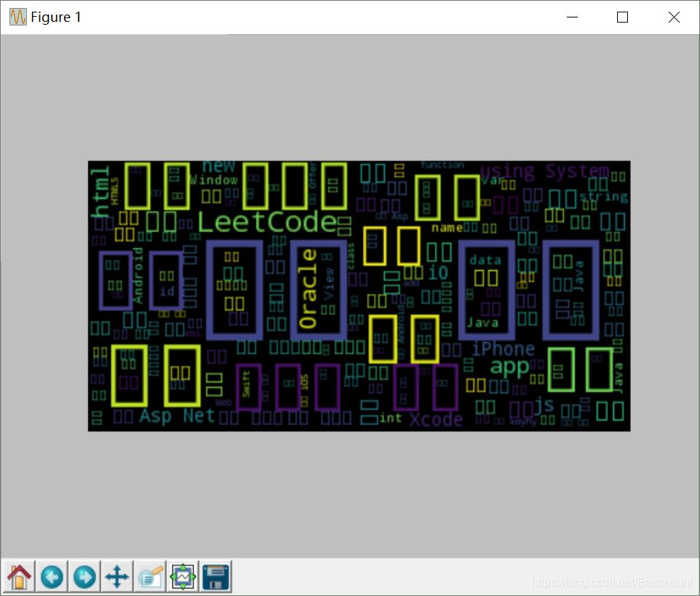Maximize the Figure 1 window

pyautogui.click(x=622, y=17)
